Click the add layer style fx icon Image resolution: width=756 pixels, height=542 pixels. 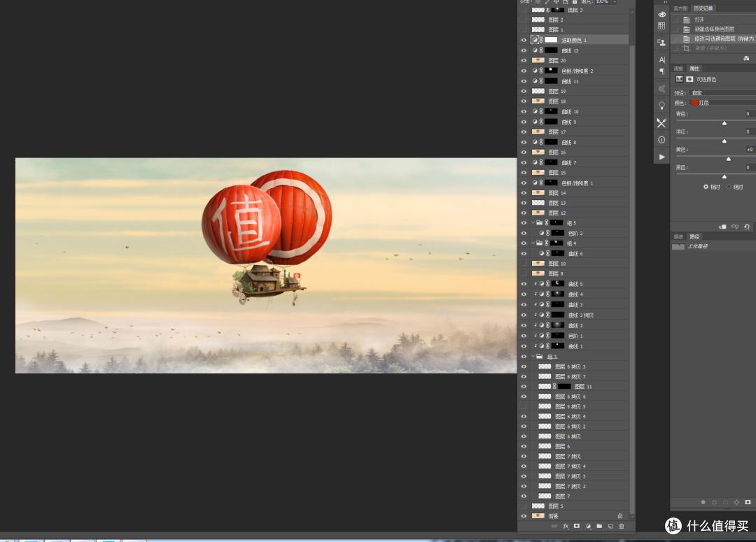566,526
